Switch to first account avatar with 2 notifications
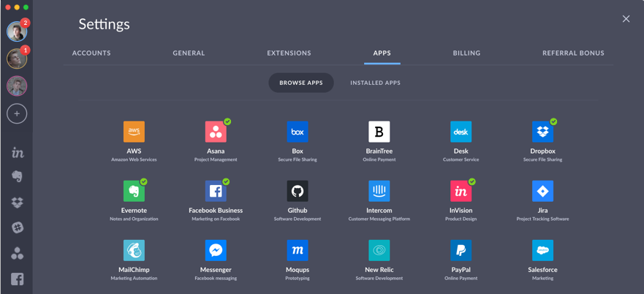This screenshot has width=644, height=294. pyautogui.click(x=17, y=31)
